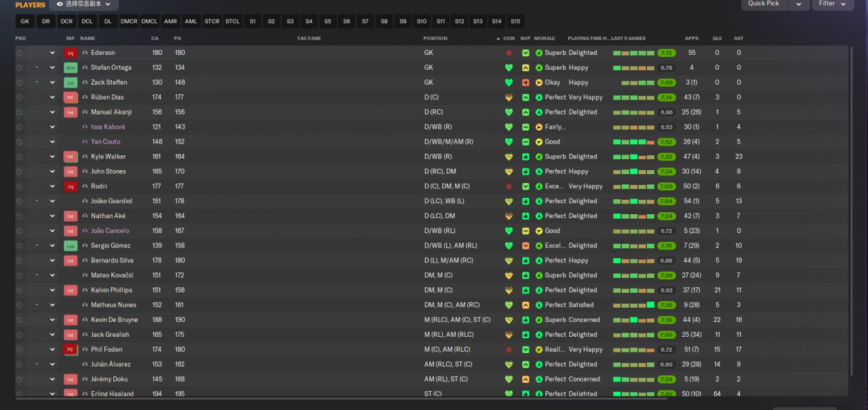Image resolution: width=868 pixels, height=410 pixels.
Task: Click Ederson's Superb morale arrow icon
Action: [x=539, y=53]
